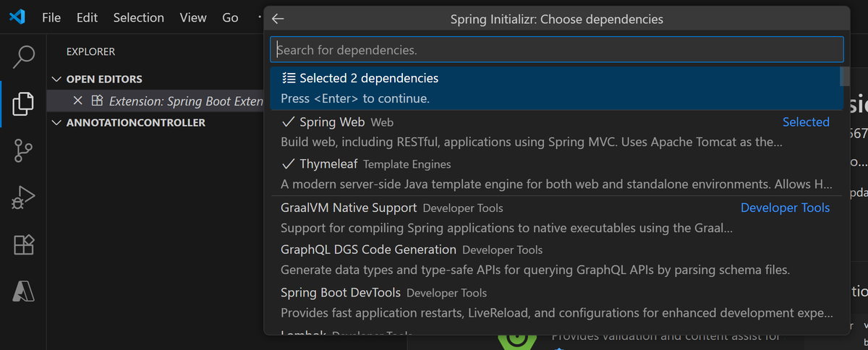Viewport: 868px width, 350px height.
Task: Click the 'Developer Tools' group label
Action: tap(785, 208)
